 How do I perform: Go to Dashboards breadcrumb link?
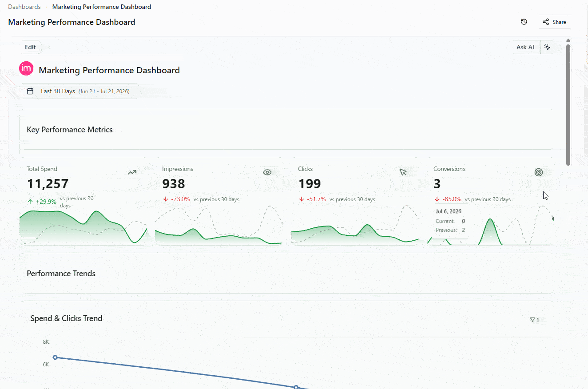(x=24, y=7)
